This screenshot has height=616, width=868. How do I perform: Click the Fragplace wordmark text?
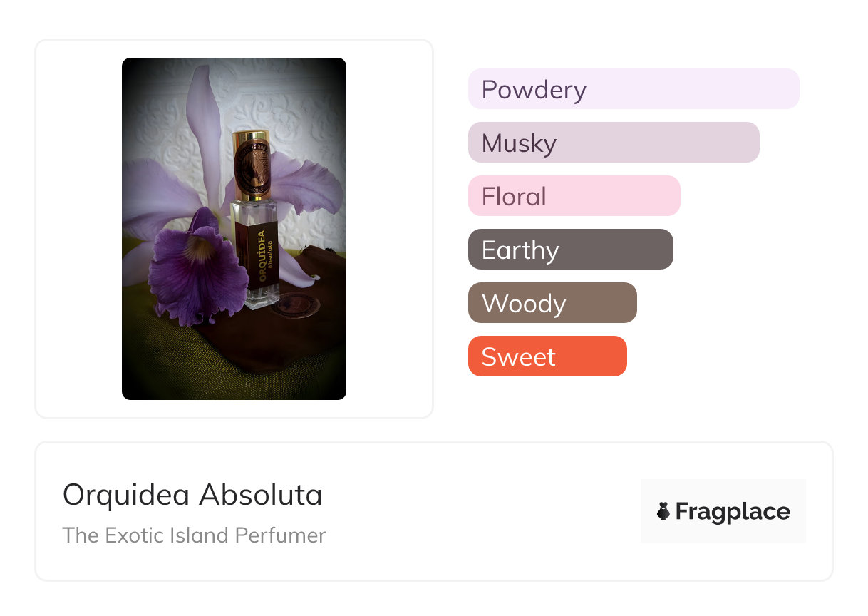point(733,511)
